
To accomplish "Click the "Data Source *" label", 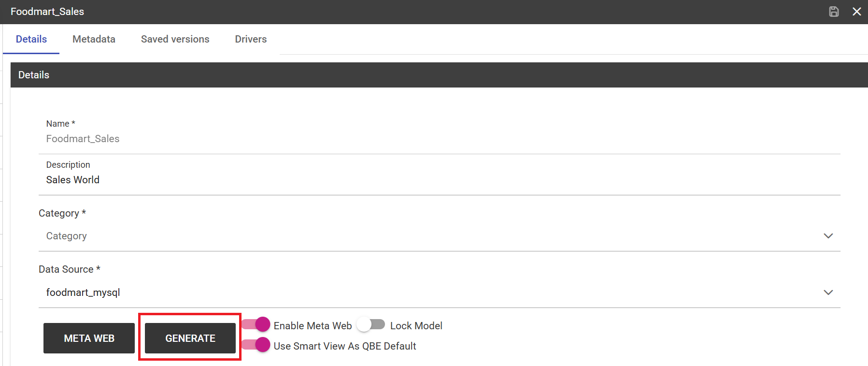I will point(70,269).
